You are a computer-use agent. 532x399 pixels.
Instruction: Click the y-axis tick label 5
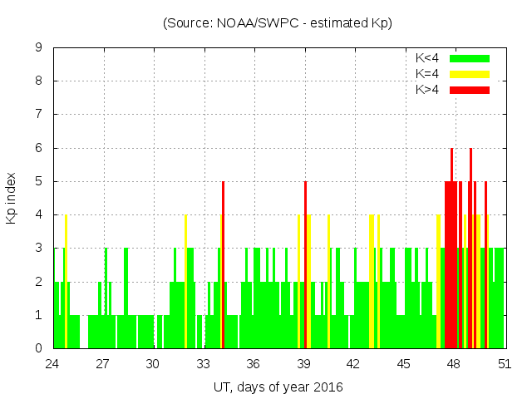point(39,181)
